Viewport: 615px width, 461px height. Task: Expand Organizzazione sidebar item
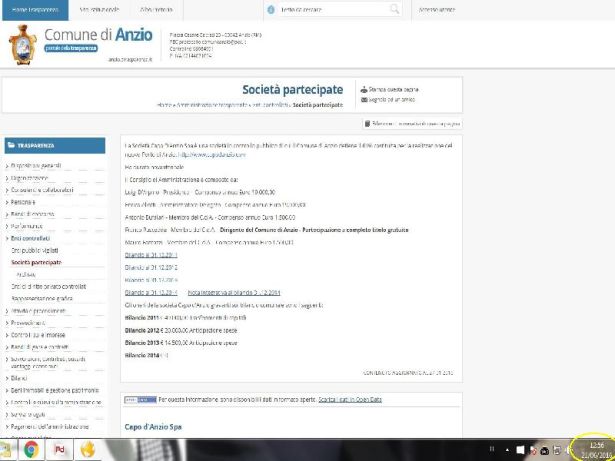coord(29,178)
